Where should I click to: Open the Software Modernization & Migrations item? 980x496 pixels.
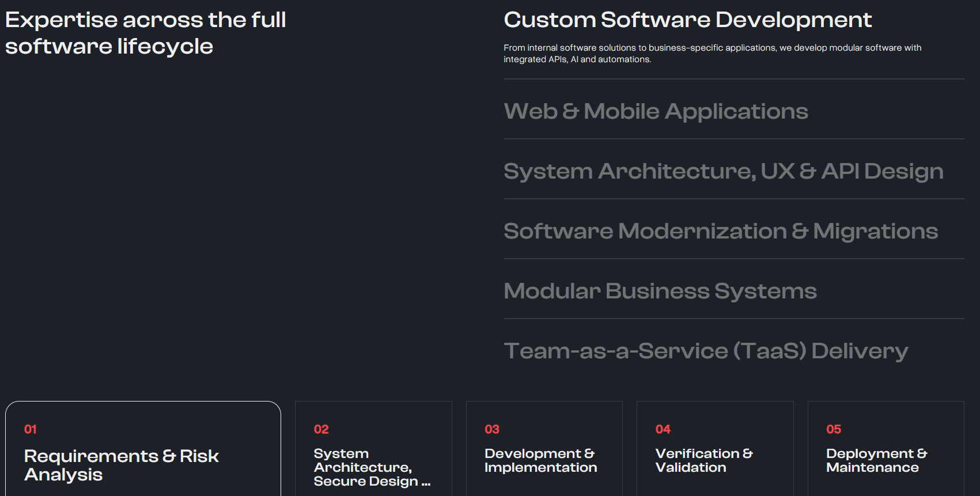click(720, 231)
